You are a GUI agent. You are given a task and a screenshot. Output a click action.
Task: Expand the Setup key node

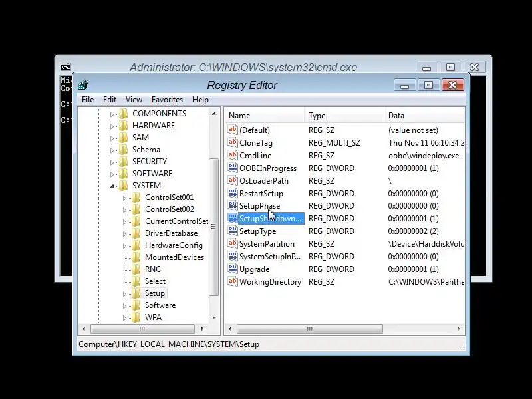coord(124,294)
